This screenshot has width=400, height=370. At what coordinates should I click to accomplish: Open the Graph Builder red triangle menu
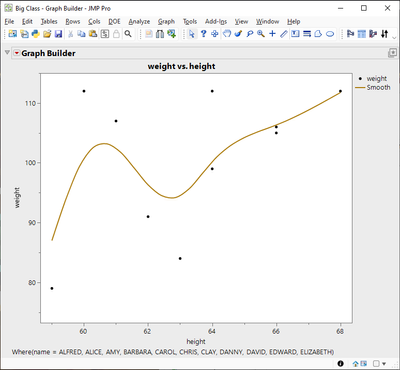pos(17,53)
